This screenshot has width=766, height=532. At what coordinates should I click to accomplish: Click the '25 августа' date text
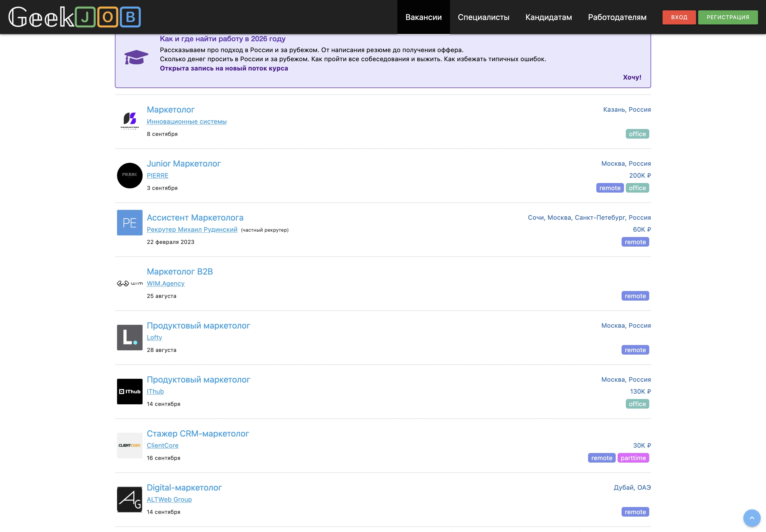(161, 296)
